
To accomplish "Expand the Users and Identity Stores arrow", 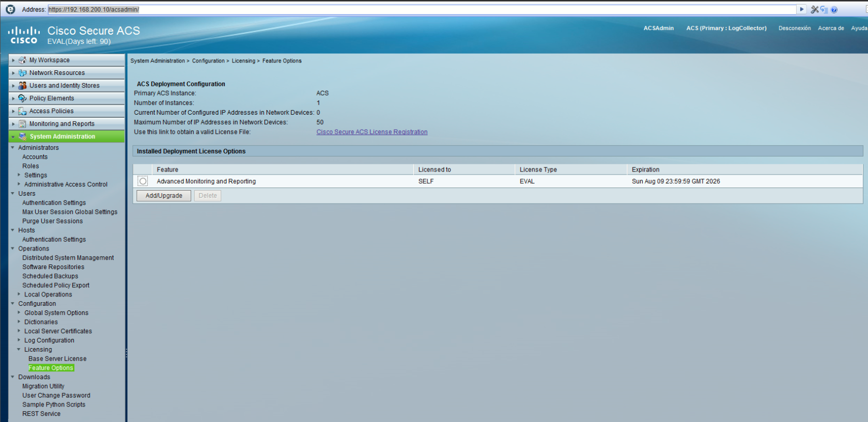I will click(x=13, y=86).
